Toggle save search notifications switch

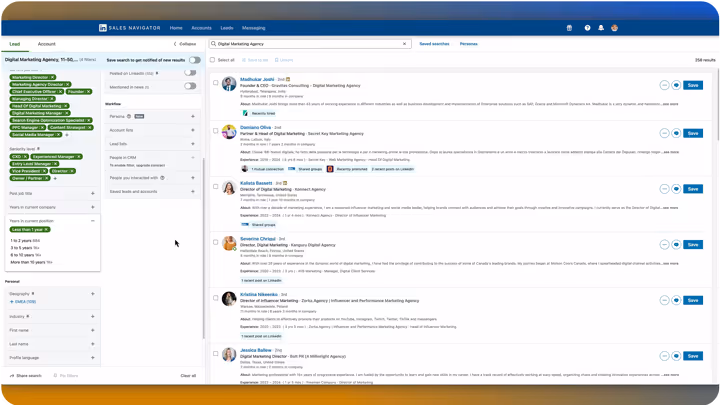click(x=195, y=60)
